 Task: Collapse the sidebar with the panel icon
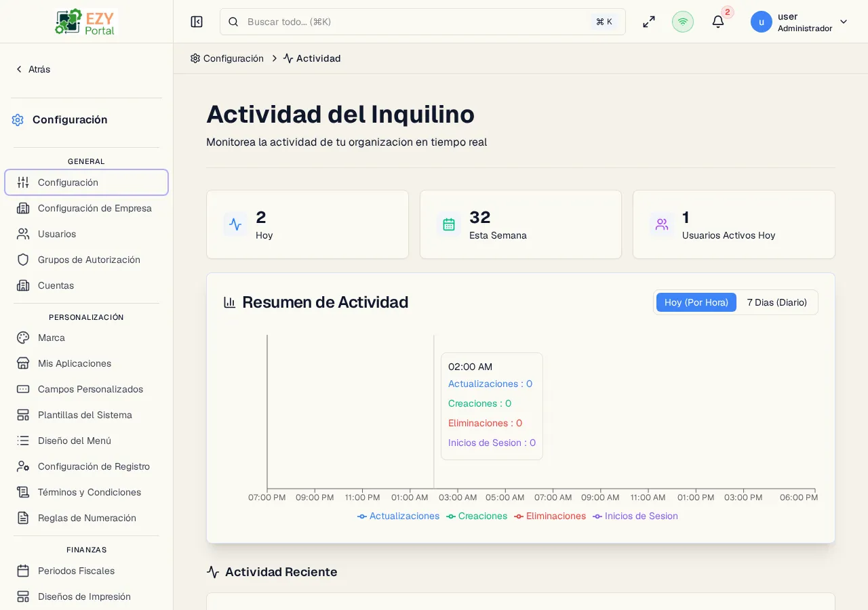tap(197, 22)
